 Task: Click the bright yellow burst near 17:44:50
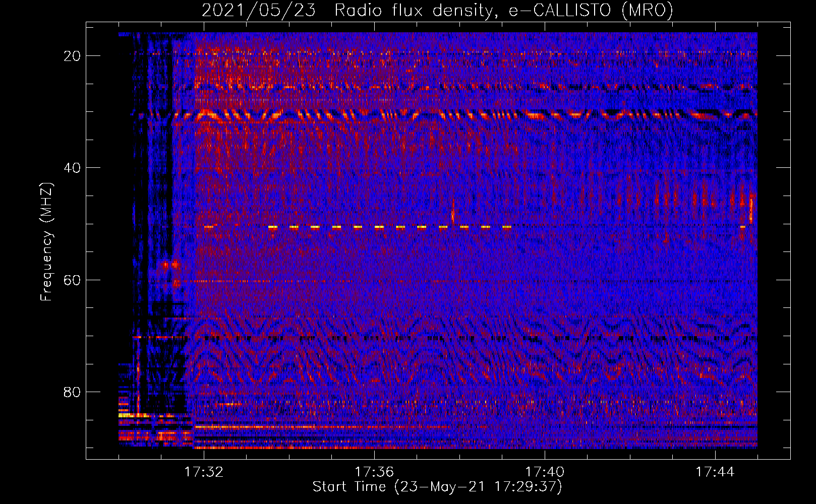751,209
